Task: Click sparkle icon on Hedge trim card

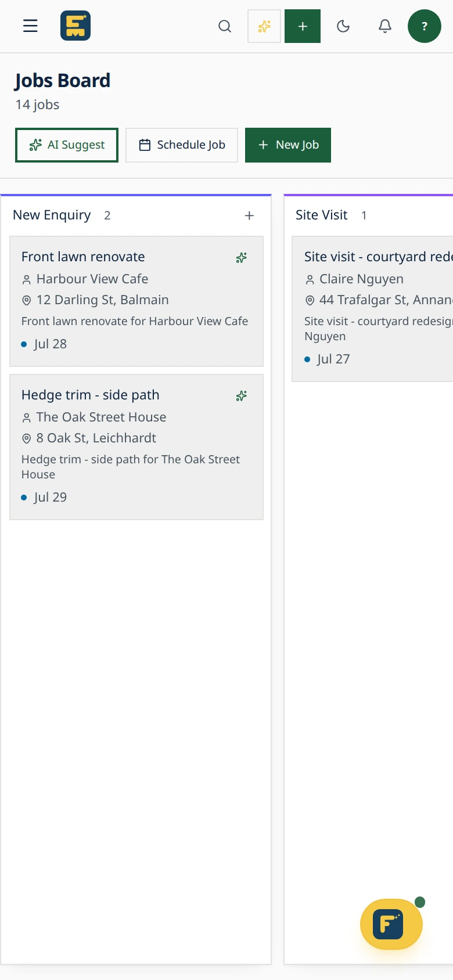Action: pyautogui.click(x=242, y=396)
